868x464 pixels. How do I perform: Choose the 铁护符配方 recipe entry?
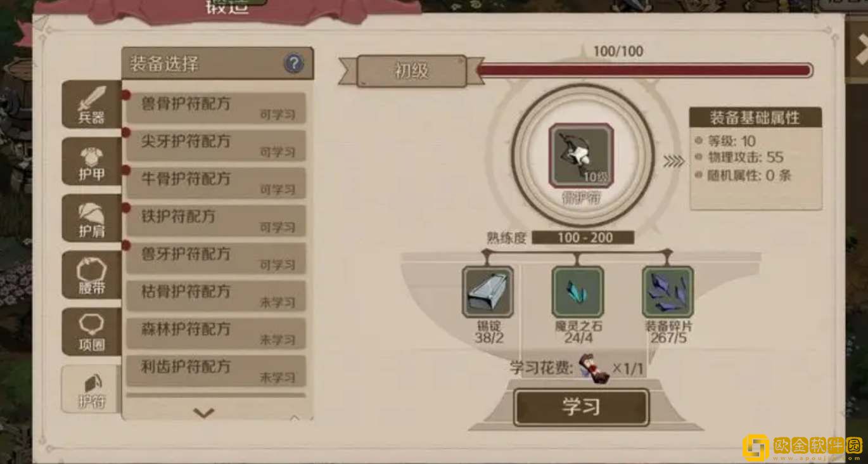(x=216, y=221)
